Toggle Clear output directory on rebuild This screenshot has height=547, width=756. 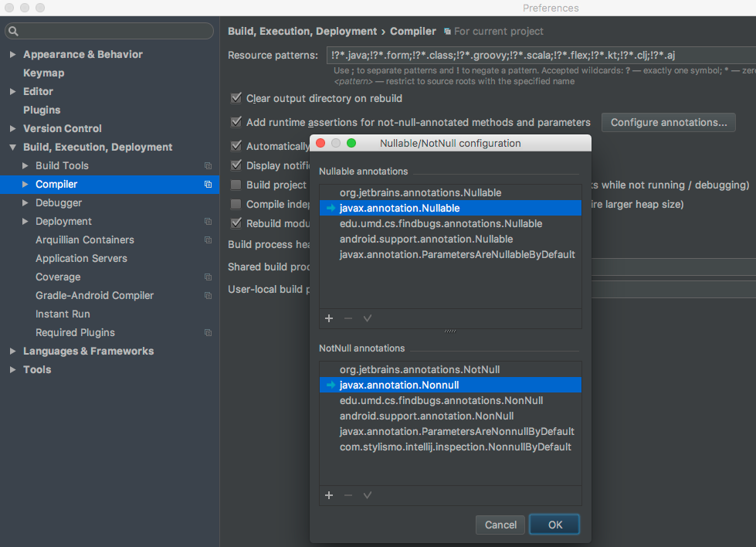click(236, 98)
